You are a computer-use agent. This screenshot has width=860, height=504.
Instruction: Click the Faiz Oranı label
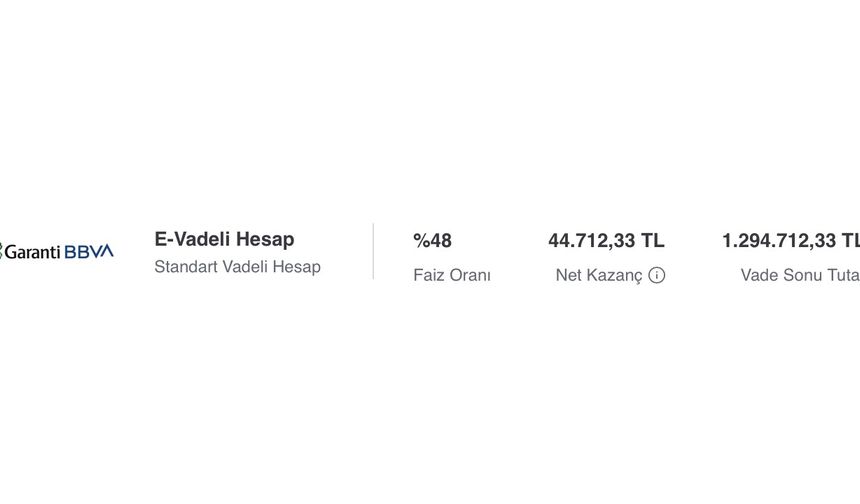point(452,275)
